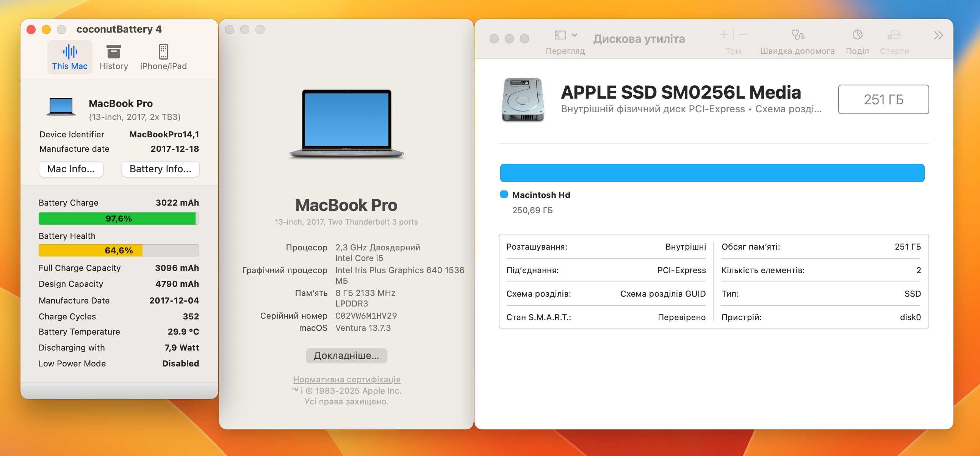Screen dimensions: 980x456
Task: Select the Macintosh Hd volume label
Action: click(x=541, y=195)
